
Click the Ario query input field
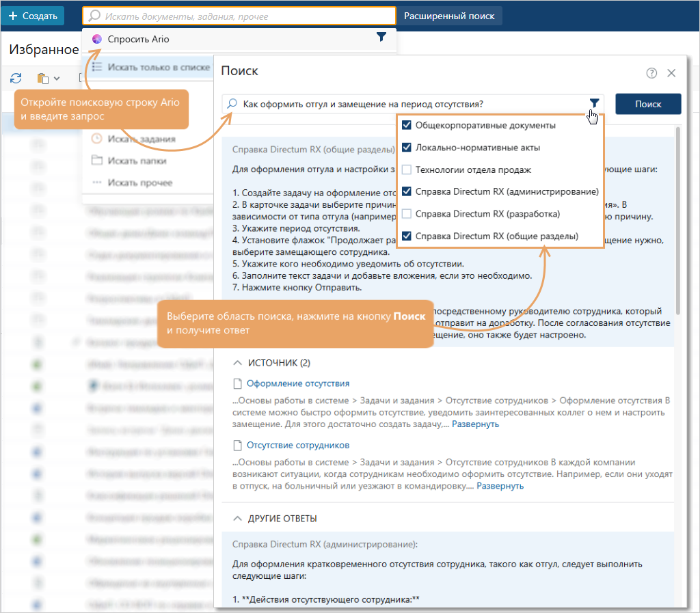pos(413,104)
